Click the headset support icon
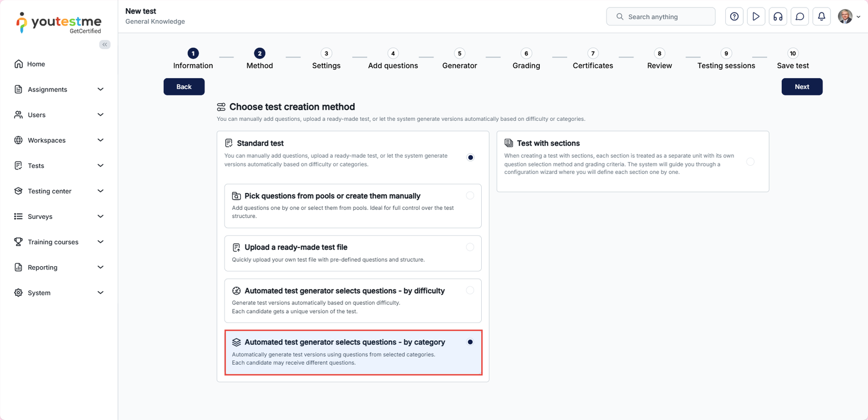 (778, 17)
